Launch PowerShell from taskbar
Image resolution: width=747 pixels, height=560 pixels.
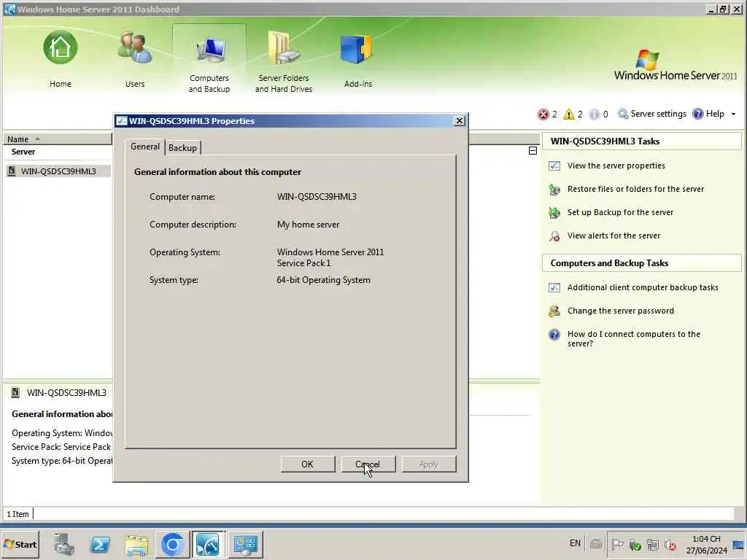tap(100, 544)
